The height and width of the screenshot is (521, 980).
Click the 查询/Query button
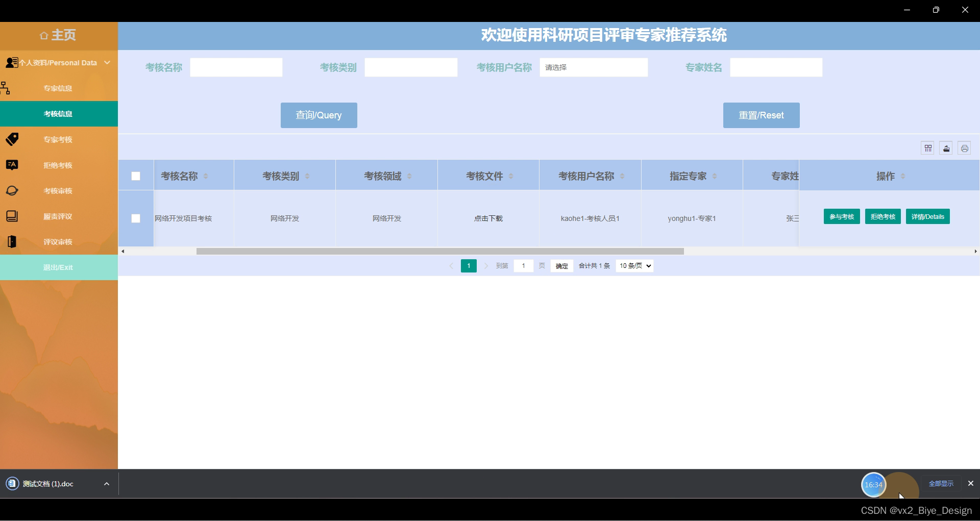319,115
